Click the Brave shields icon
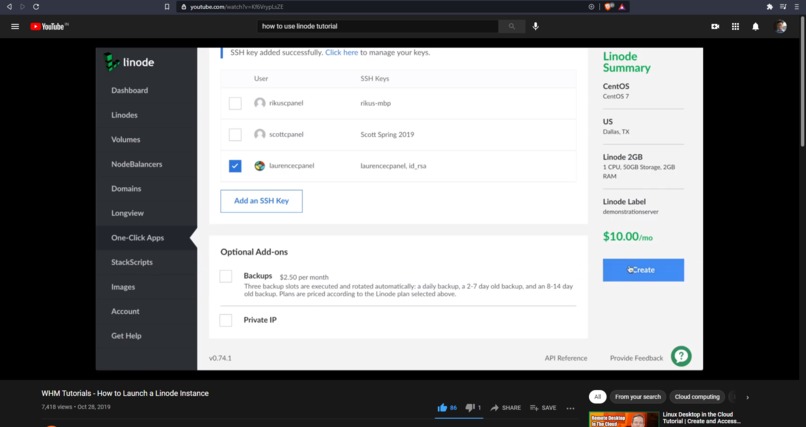806x427 pixels. pos(609,7)
